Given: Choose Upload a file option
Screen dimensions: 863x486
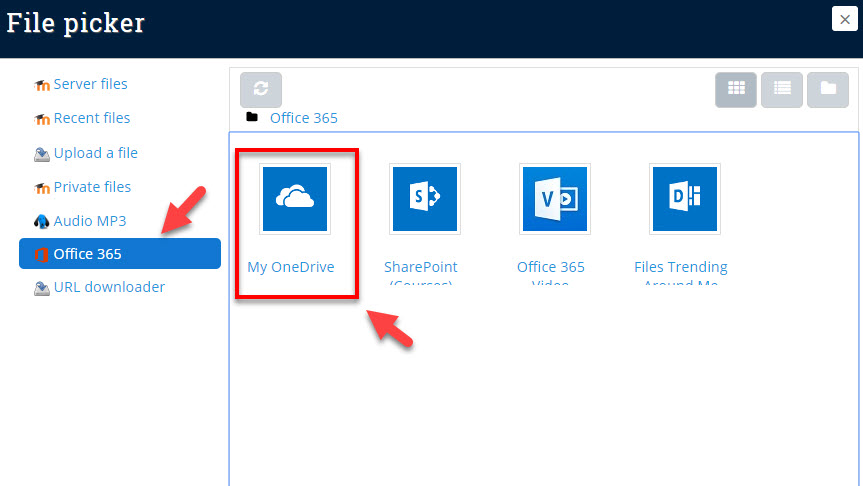Looking at the screenshot, I should click(96, 153).
